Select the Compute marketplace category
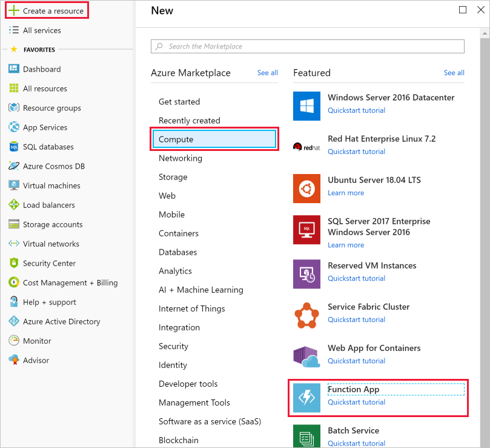The width and height of the screenshot is (490, 448). [214, 139]
